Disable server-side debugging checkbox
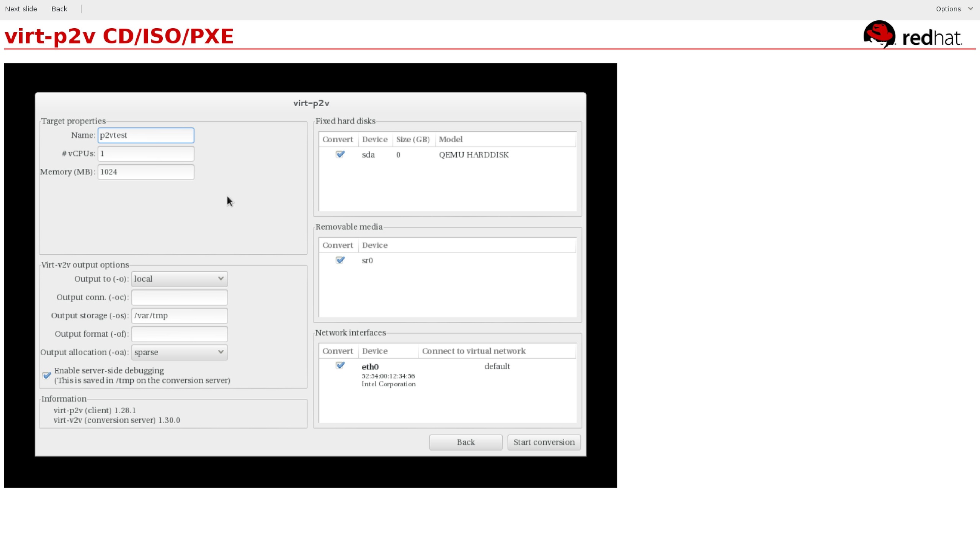 pos(47,375)
